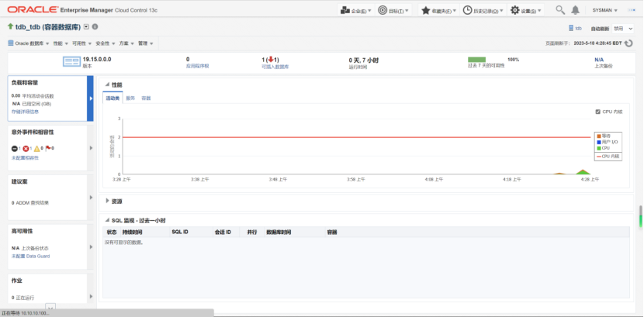Click the ORACLE logo
Screen dimensions: 644x317
click(33, 9)
